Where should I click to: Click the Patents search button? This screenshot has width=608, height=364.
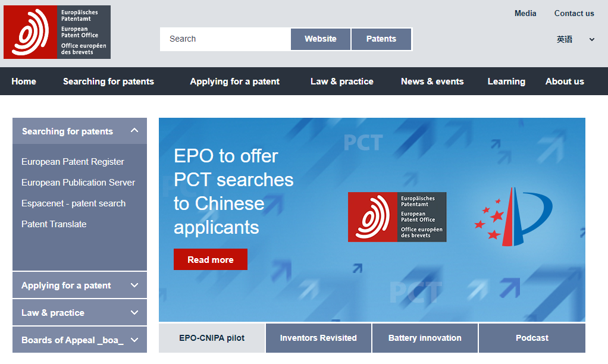point(381,39)
